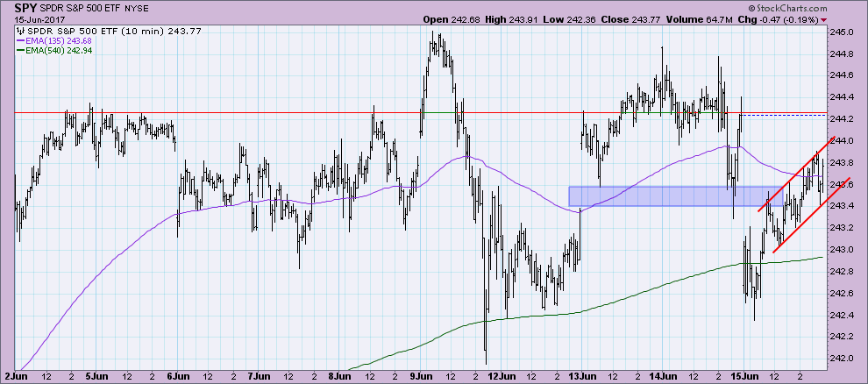The width and height of the screenshot is (868, 384).
Task: Click the 242.2 price axis label
Action: click(x=840, y=337)
